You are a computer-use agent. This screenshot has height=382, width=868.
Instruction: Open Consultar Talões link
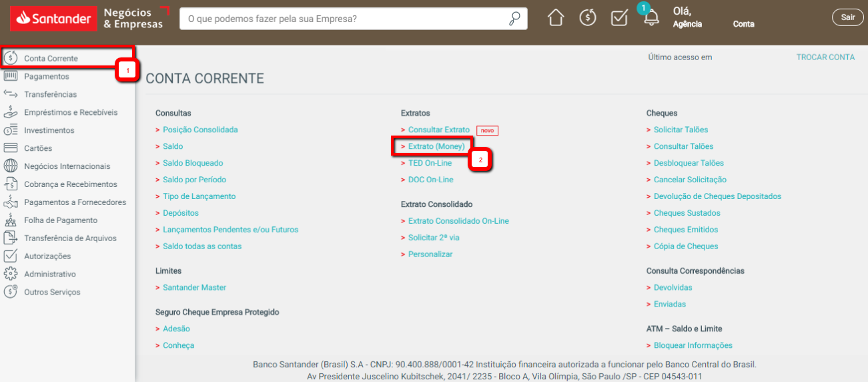pyautogui.click(x=683, y=146)
